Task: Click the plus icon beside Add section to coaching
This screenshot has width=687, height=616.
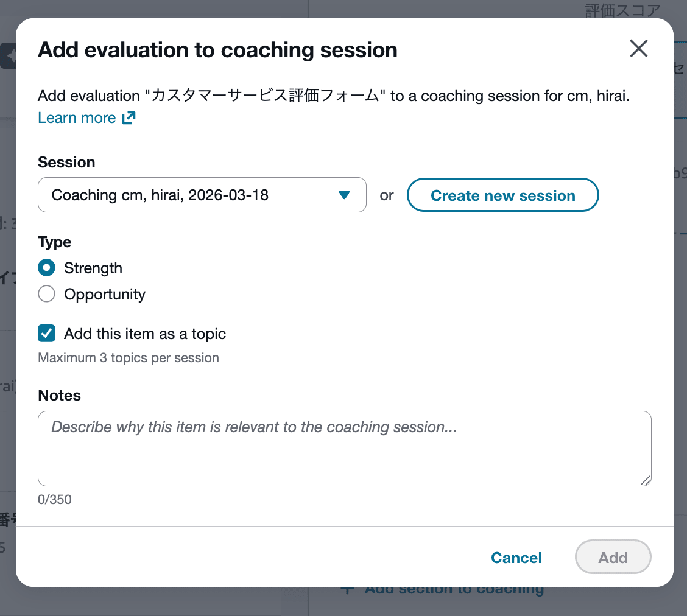Action: tap(347, 589)
